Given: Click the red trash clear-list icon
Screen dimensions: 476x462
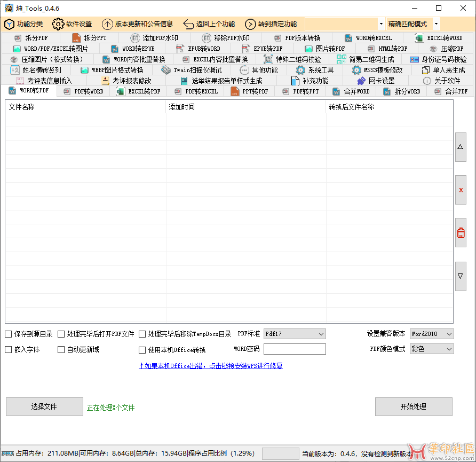Looking at the screenshot, I should click(461, 233).
